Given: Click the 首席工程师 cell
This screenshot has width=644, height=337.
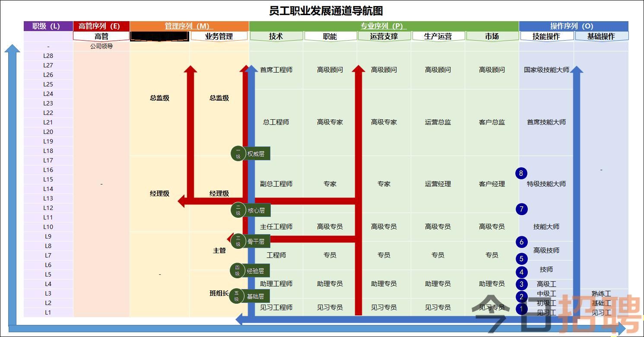Looking at the screenshot, I should pyautogui.click(x=276, y=70).
